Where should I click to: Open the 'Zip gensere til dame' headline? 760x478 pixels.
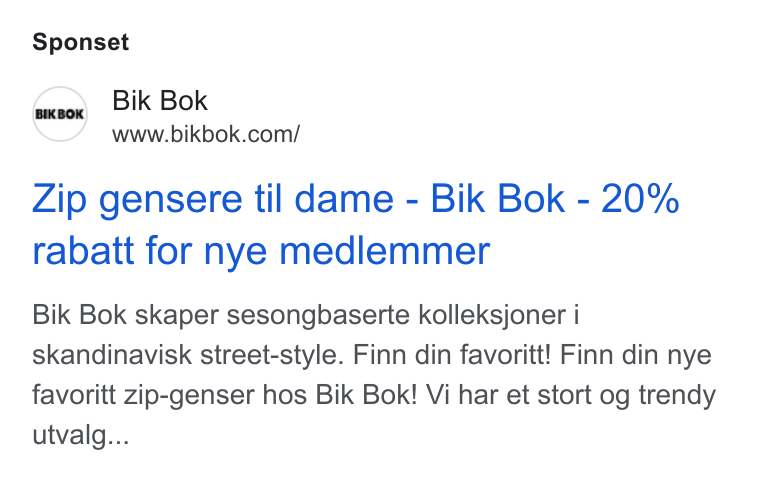tap(213, 199)
